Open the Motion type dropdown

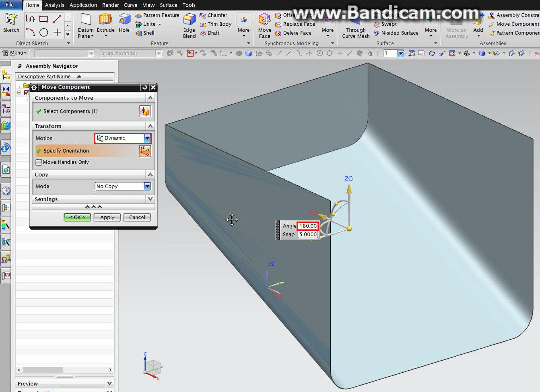pos(148,138)
